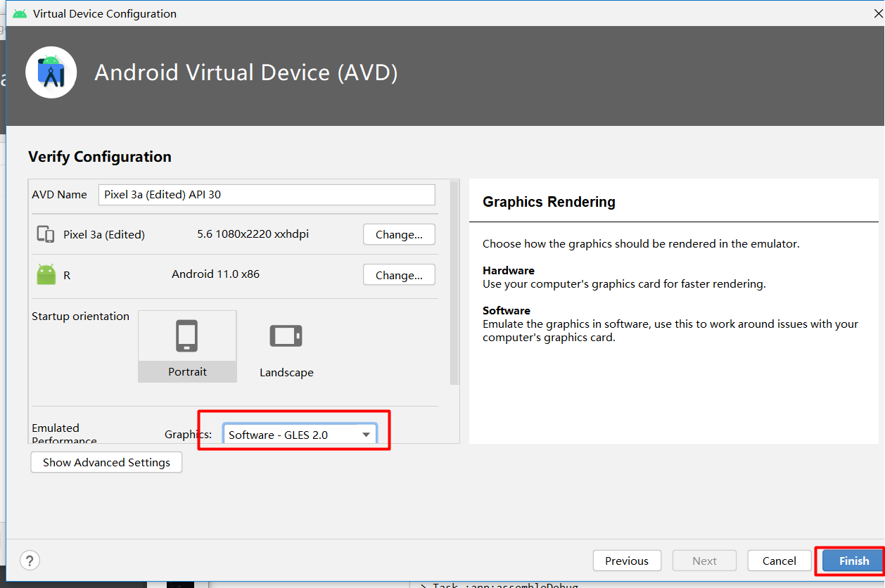Click the 'Hardware' description label

[509, 271]
